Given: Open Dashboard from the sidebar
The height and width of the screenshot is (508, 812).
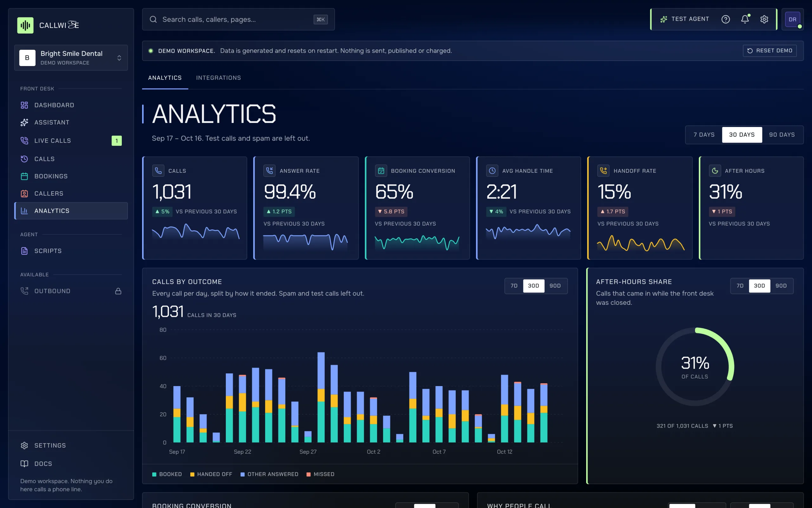Looking at the screenshot, I should point(71,105).
